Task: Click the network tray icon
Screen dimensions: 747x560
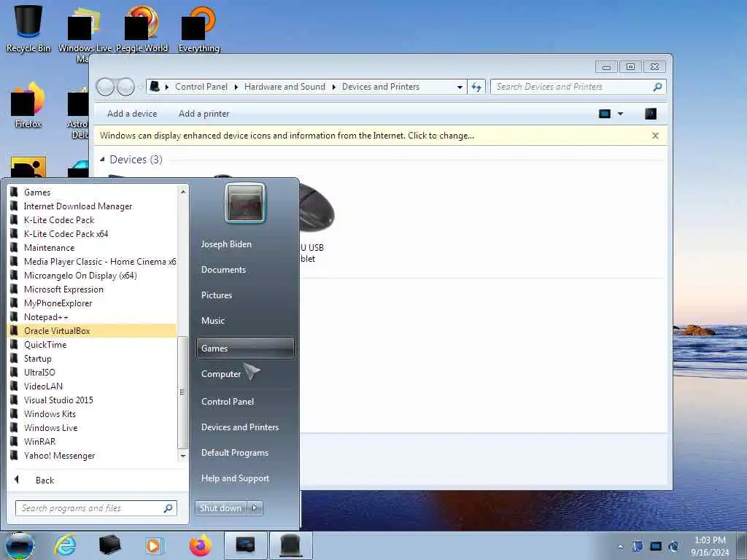Action: 656,546
